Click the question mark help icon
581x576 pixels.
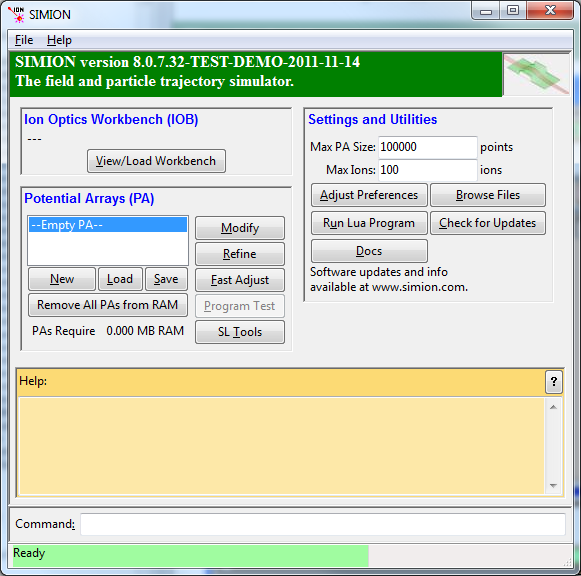[554, 382]
